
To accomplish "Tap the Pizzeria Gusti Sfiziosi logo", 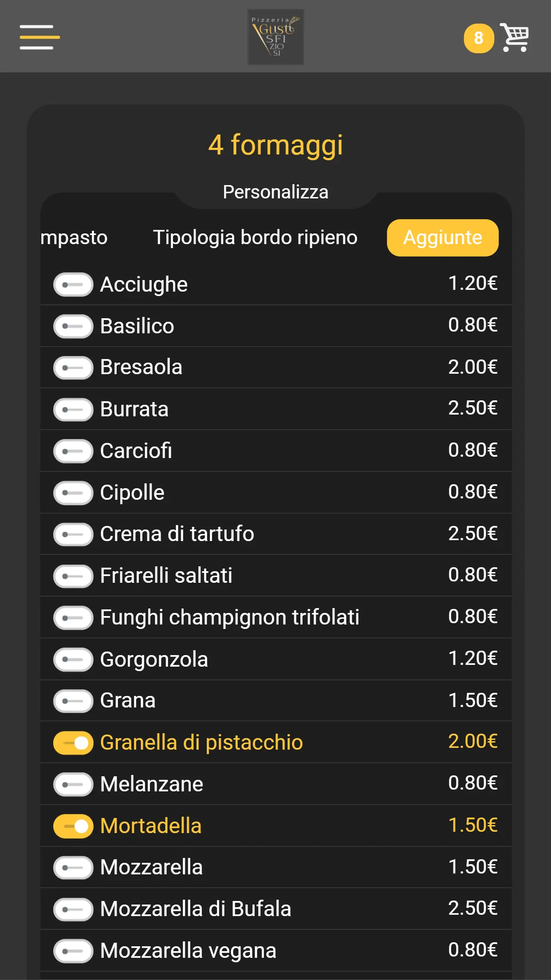I will (x=275, y=37).
